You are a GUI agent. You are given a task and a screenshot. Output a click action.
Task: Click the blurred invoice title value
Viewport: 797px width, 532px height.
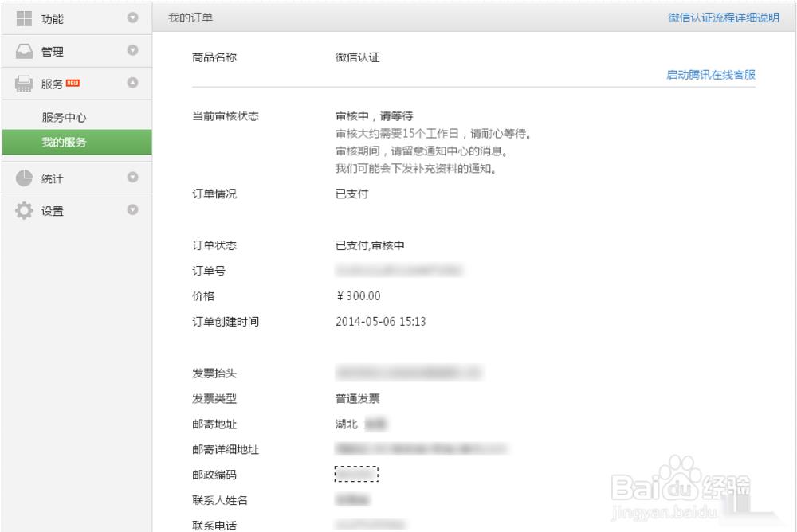(408, 373)
